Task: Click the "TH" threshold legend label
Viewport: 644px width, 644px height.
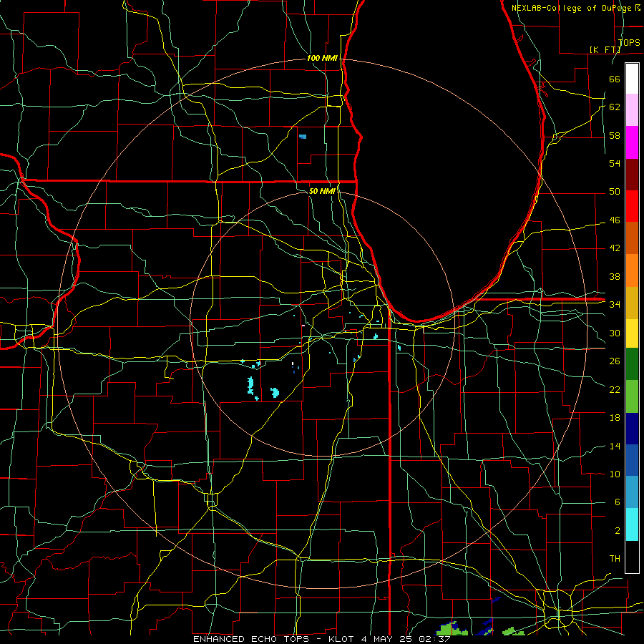Action: [615, 559]
